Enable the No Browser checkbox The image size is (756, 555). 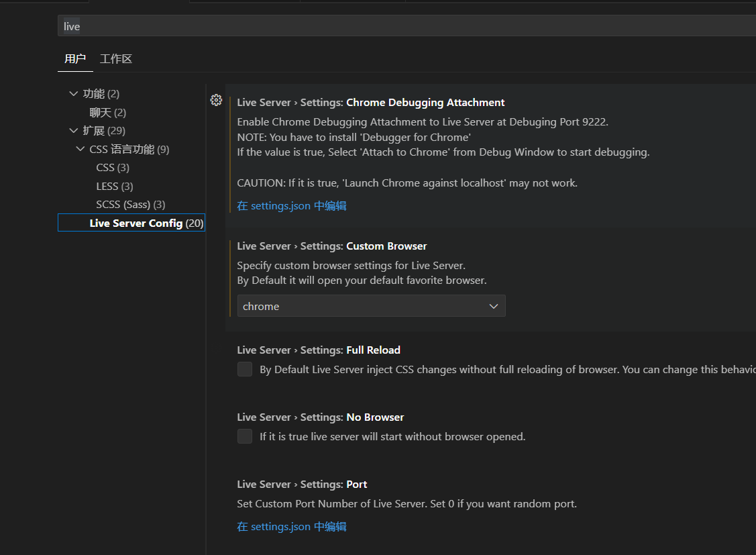(x=245, y=436)
